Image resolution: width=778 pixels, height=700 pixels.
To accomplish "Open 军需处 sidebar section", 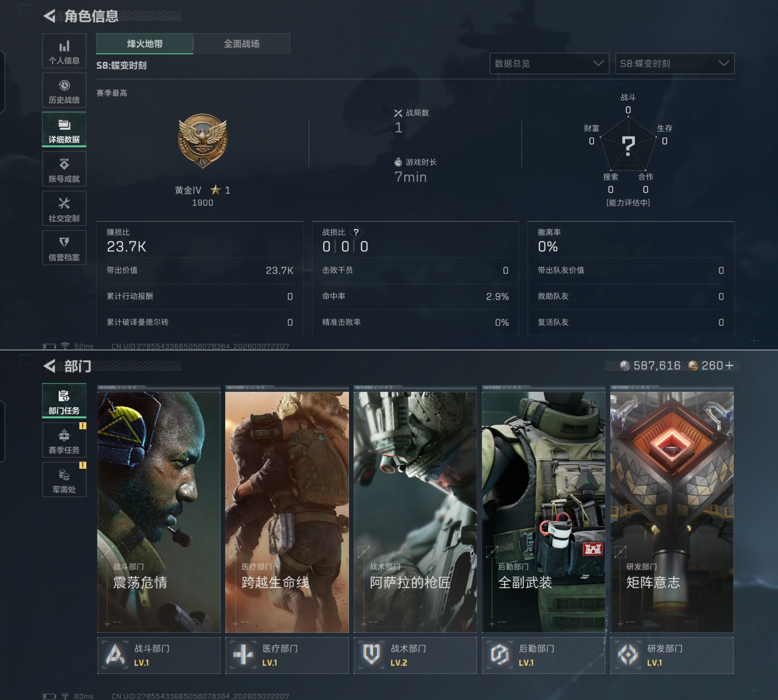I will pos(64,480).
